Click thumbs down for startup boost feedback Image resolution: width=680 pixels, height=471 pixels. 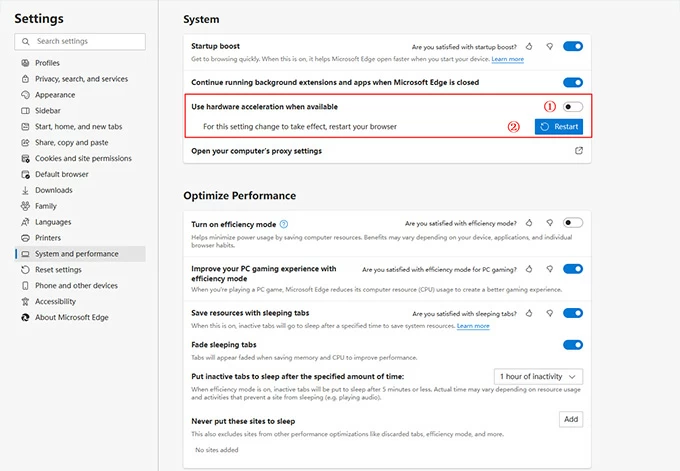pyautogui.click(x=550, y=47)
